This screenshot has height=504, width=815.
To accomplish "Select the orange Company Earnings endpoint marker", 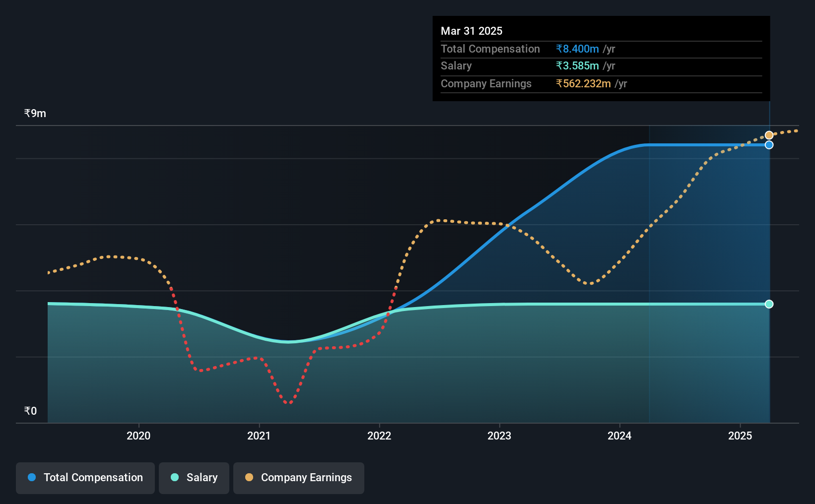I will (x=769, y=135).
